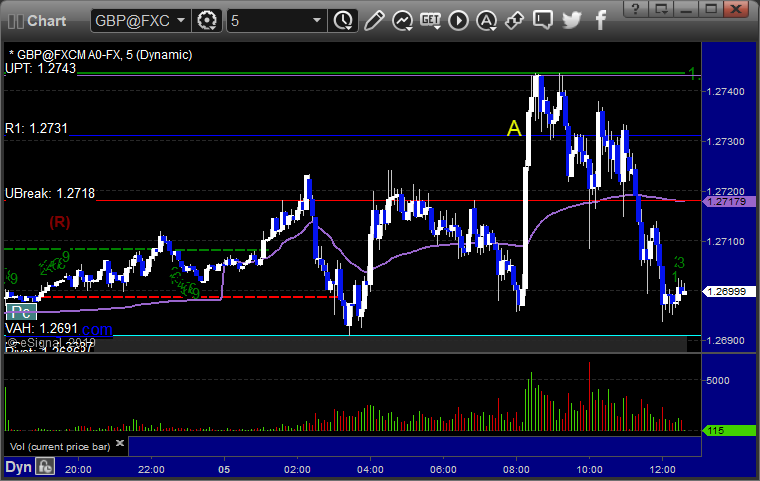760x481 pixels.
Task: Click the help question mark button
Action: pos(636,9)
